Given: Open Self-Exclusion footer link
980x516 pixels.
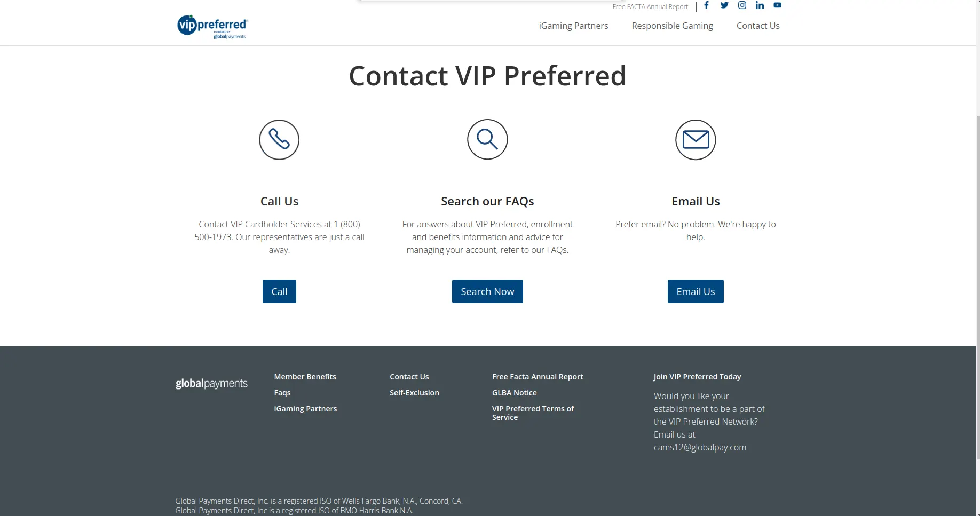Looking at the screenshot, I should tap(414, 393).
